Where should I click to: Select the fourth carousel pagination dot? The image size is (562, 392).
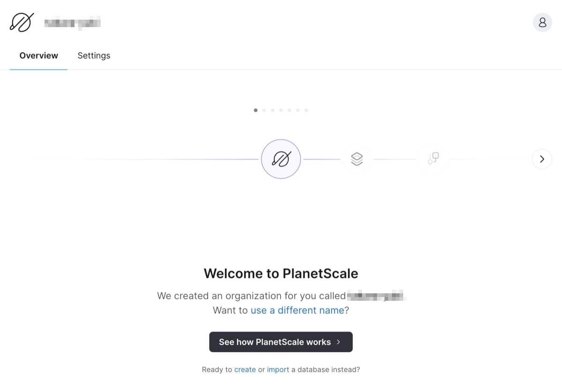coord(281,110)
